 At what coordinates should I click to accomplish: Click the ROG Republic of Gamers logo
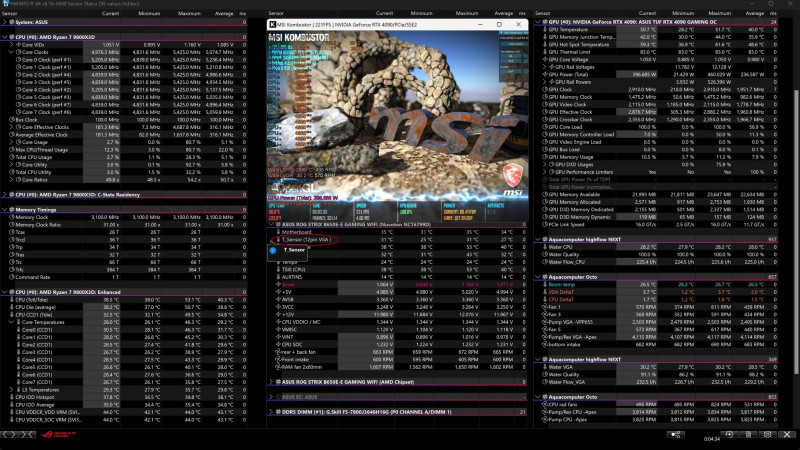pos(58,434)
